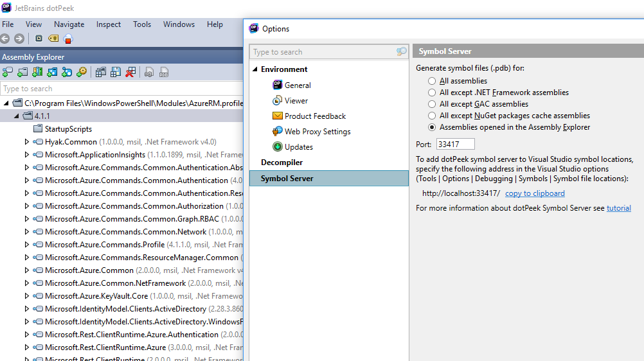Click the magnifier icon in Options search box
644x361 pixels.
(x=401, y=52)
